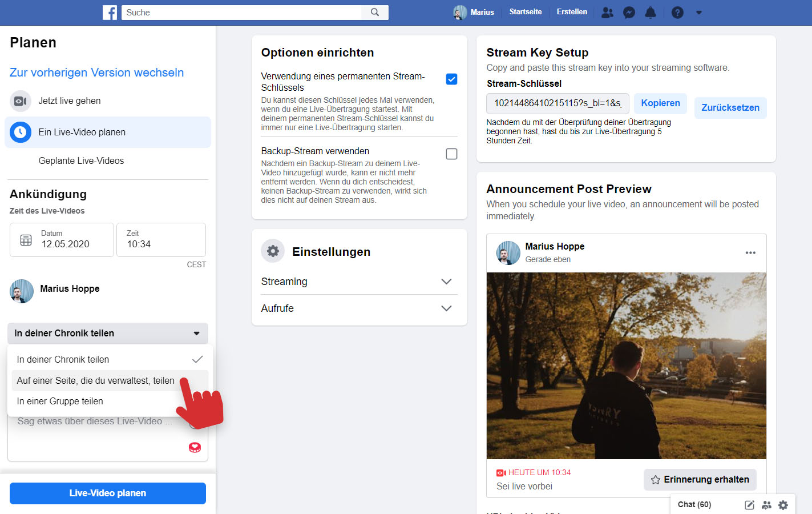Click the search magnifier icon
Viewport: 812px width, 514px height.
(375, 13)
